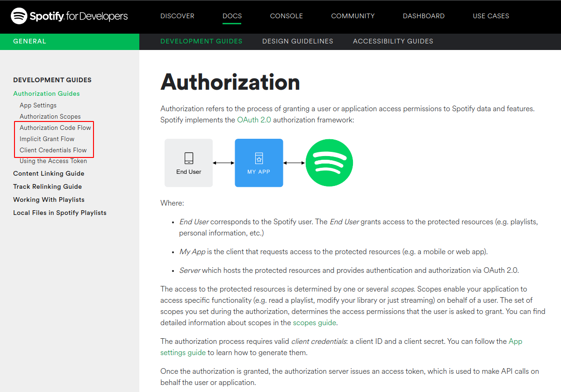Screen dimensions: 561x392
Task: Switch to the DESIGN GUIDELINES tab
Action: 298,41
